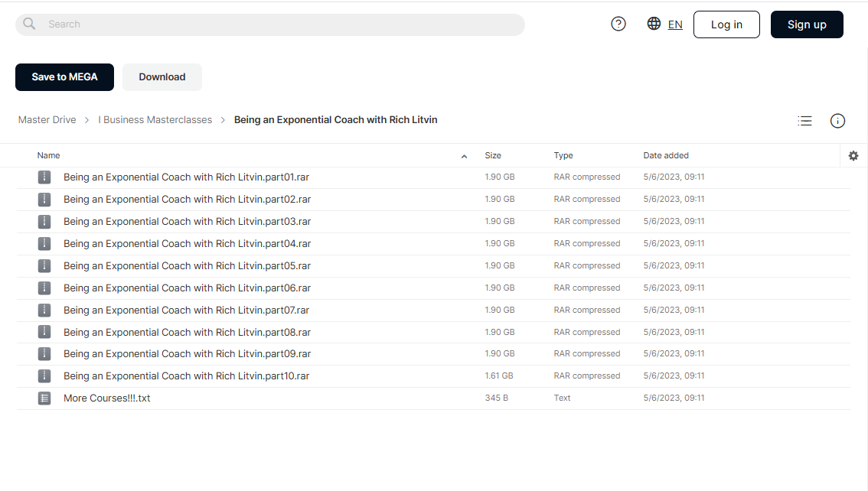Switch to list view icon

pyautogui.click(x=805, y=121)
